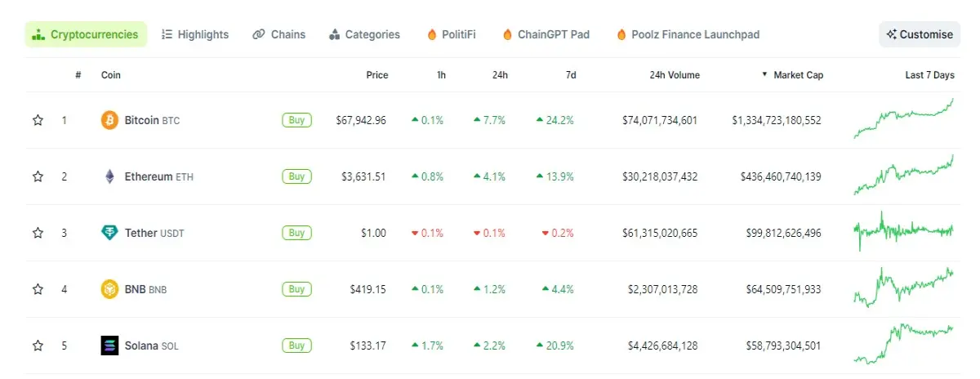Click the PolitiFi flame icon
Image resolution: width=980 pixels, height=379 pixels.
click(432, 34)
